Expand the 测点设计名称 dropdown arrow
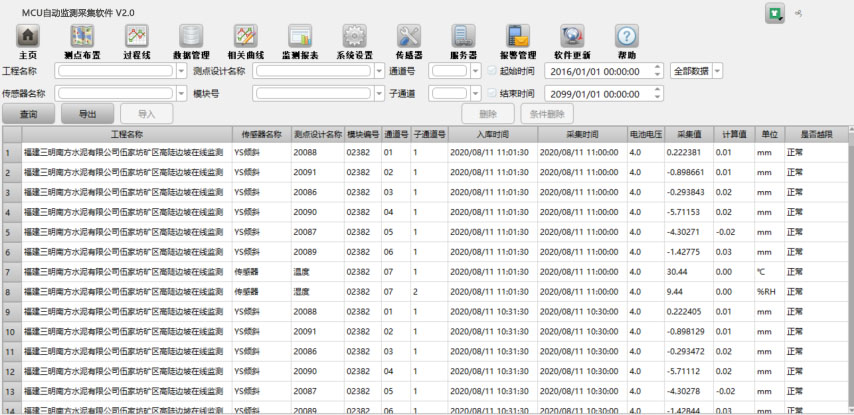Viewport: 854px width, 415px height. tap(380, 71)
